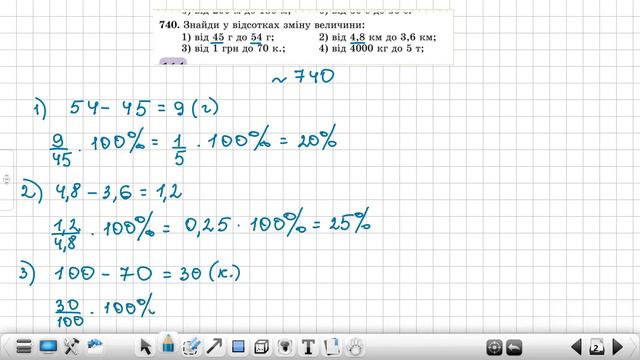640x360 pixels.
Task: Select handwritten fraction 30 over 100
Action: pyautogui.click(x=69, y=313)
